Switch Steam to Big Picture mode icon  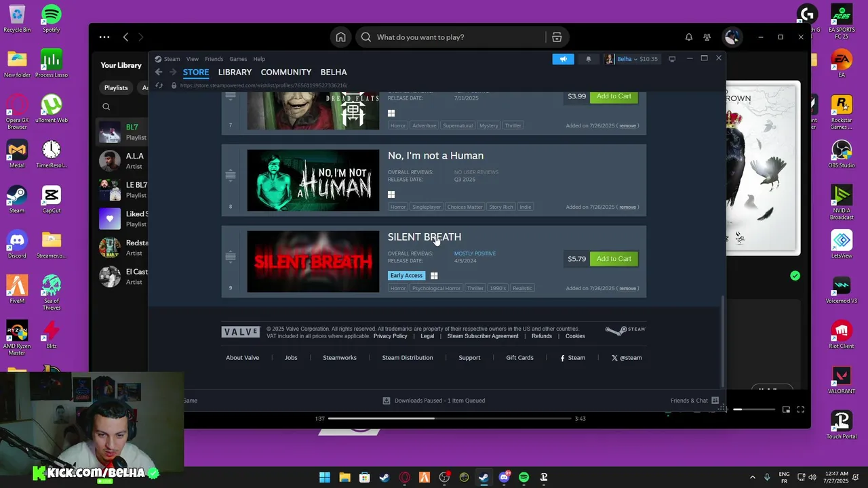pos(672,59)
